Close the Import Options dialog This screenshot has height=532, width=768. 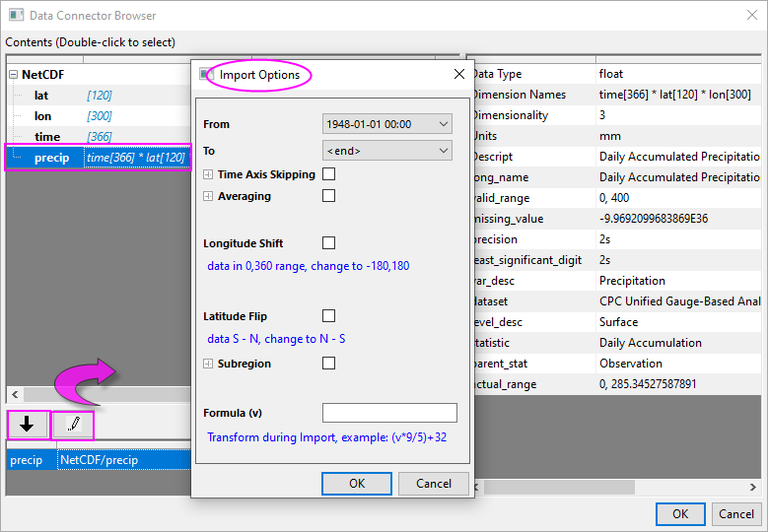pyautogui.click(x=458, y=74)
